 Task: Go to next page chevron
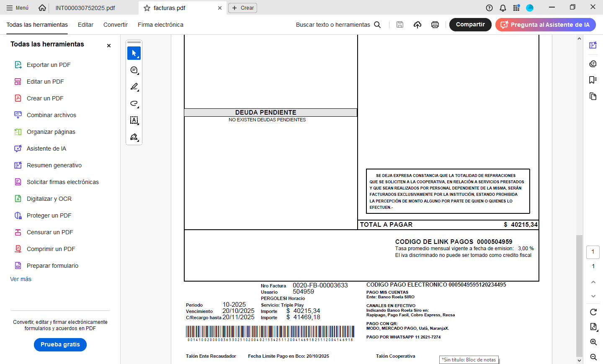[593, 296]
